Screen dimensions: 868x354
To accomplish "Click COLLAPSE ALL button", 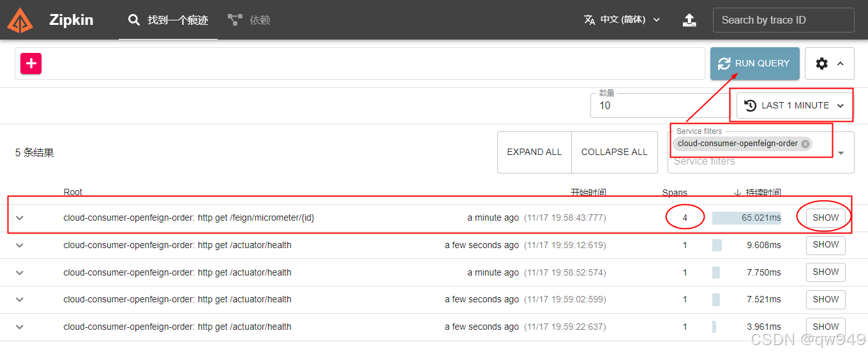I will point(615,152).
